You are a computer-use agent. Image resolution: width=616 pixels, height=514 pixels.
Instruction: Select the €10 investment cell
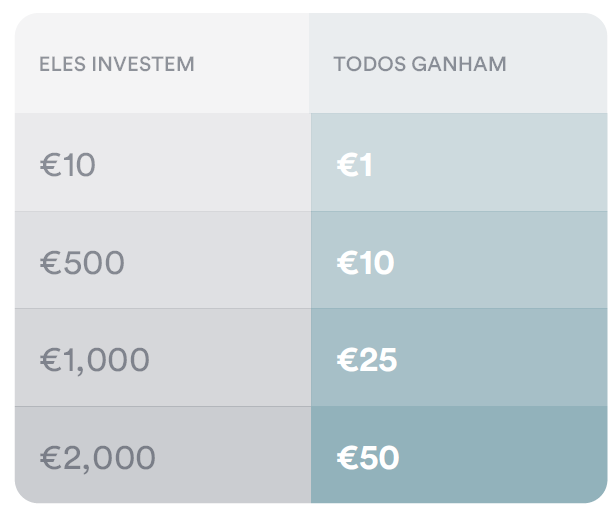click(x=68, y=164)
